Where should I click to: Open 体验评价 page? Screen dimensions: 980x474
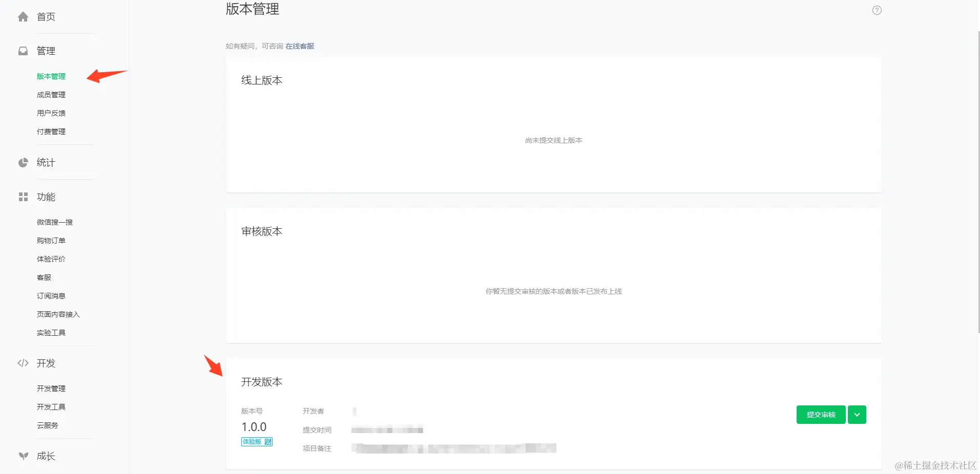coord(51,259)
